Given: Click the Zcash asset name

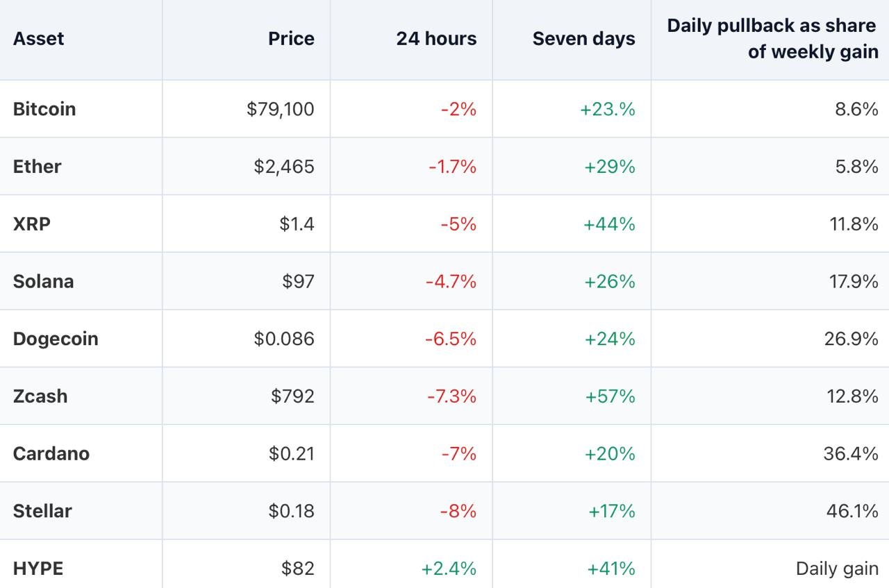Looking at the screenshot, I should [40, 396].
